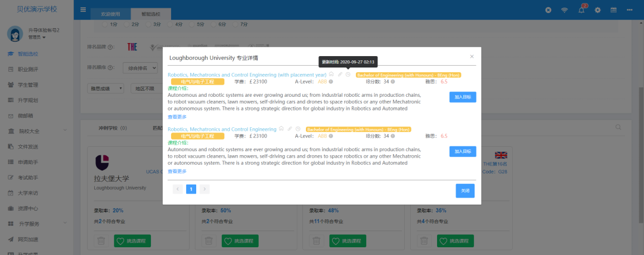Select the 5分 radio option
The image size is (644, 255).
pyautogui.click(x=193, y=24)
